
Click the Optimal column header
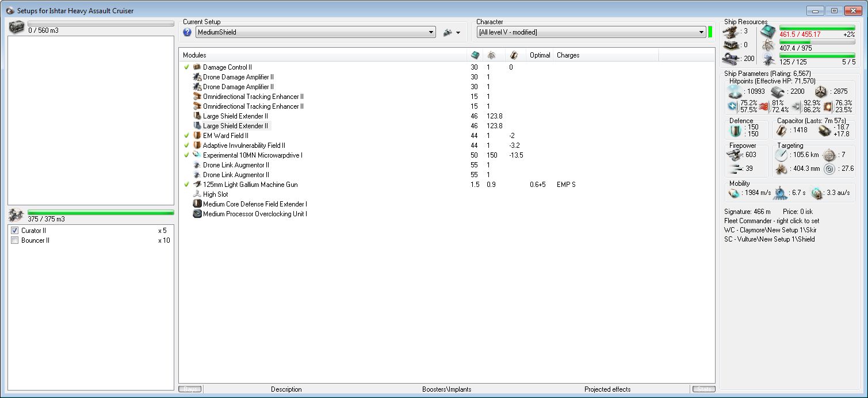540,55
